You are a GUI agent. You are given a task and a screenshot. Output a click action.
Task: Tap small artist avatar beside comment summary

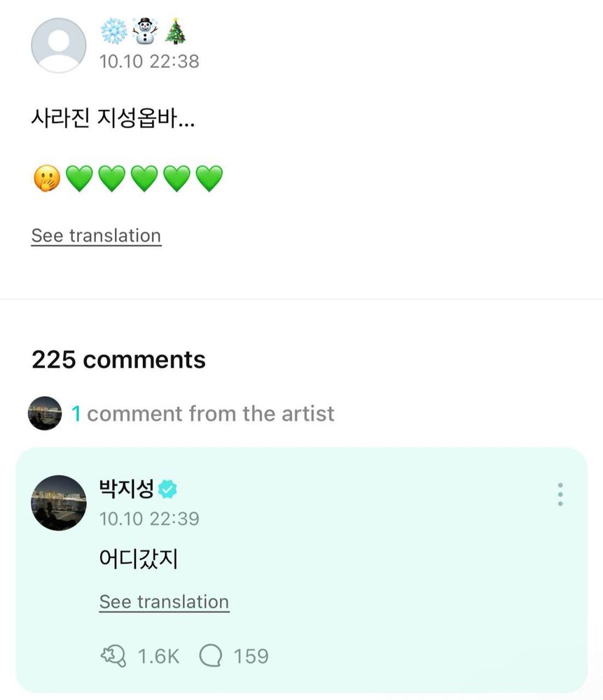pos(45,414)
